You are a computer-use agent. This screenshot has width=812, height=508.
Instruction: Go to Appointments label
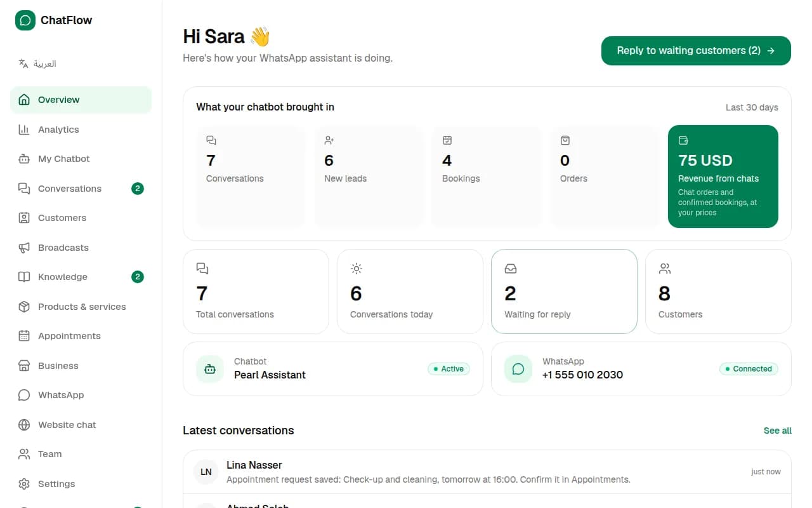pos(69,336)
